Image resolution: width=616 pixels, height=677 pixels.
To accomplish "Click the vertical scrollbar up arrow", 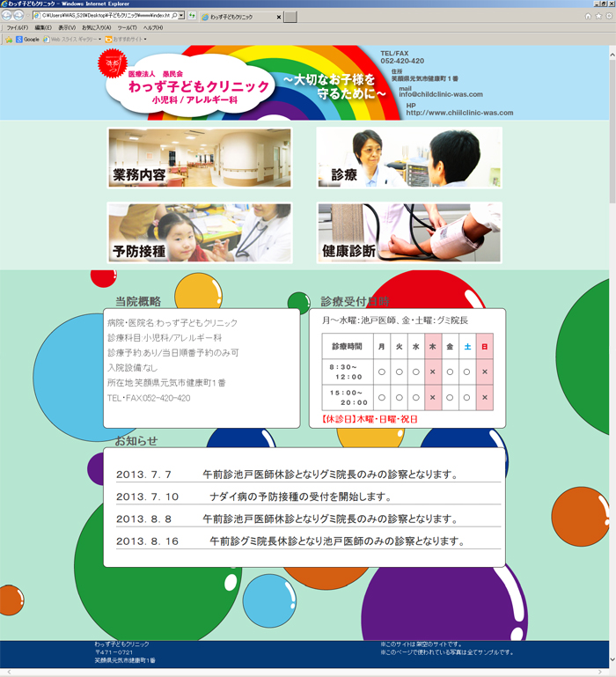I will pyautogui.click(x=612, y=55).
